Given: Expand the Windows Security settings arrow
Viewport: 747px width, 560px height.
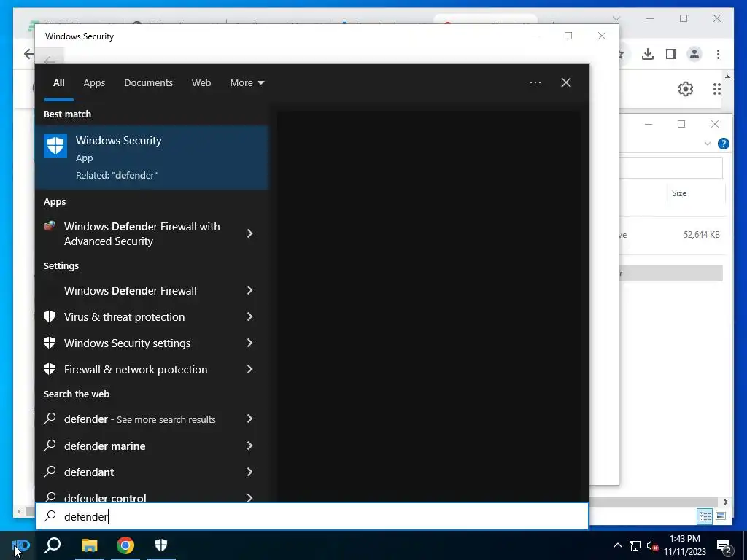Looking at the screenshot, I should [249, 343].
